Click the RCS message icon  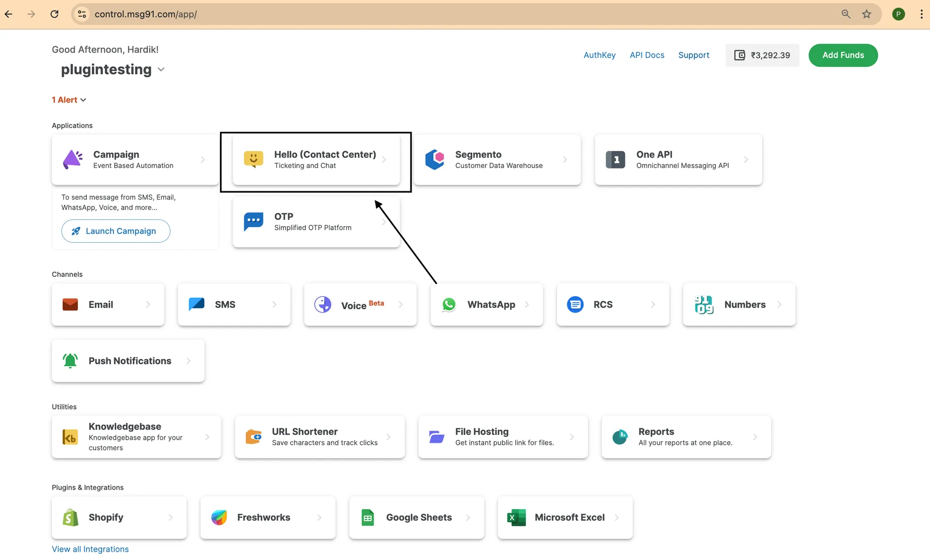point(575,304)
